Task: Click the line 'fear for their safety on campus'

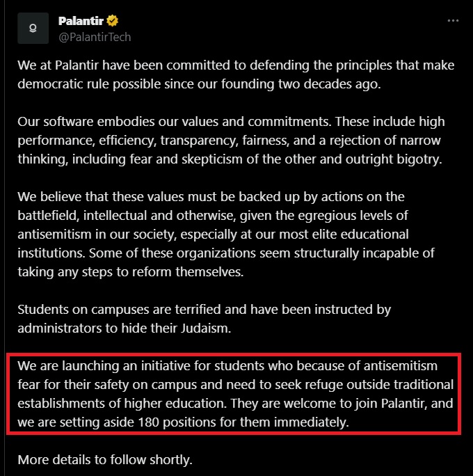Action: pos(235,385)
